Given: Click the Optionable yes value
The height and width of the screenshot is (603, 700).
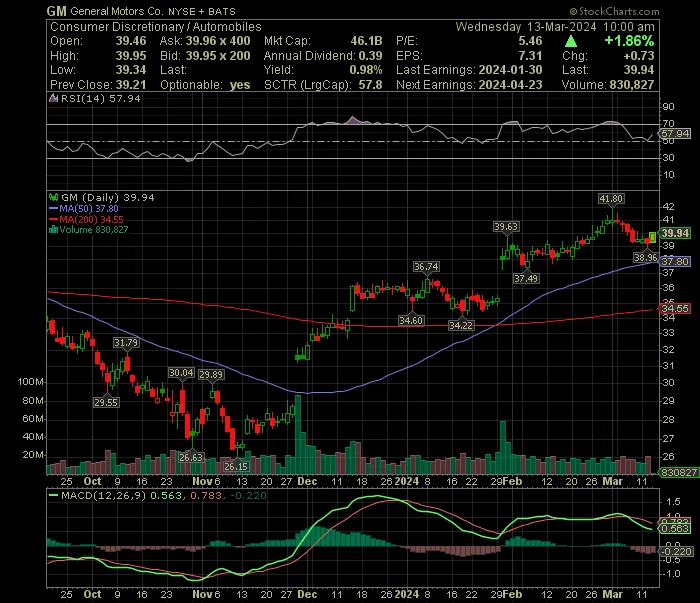Looking at the screenshot, I should click(240, 85).
